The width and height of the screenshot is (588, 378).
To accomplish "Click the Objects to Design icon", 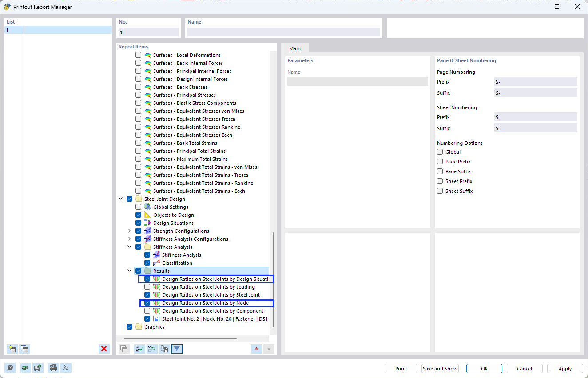I will click(x=147, y=215).
